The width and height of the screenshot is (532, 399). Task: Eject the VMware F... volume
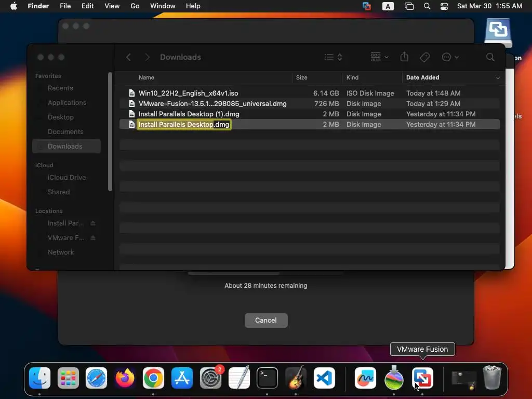[x=93, y=238]
